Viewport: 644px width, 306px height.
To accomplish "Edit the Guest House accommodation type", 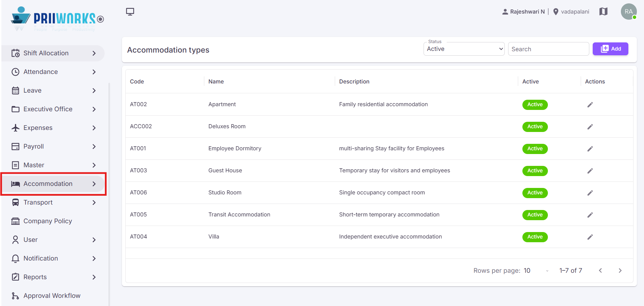I will point(590,171).
